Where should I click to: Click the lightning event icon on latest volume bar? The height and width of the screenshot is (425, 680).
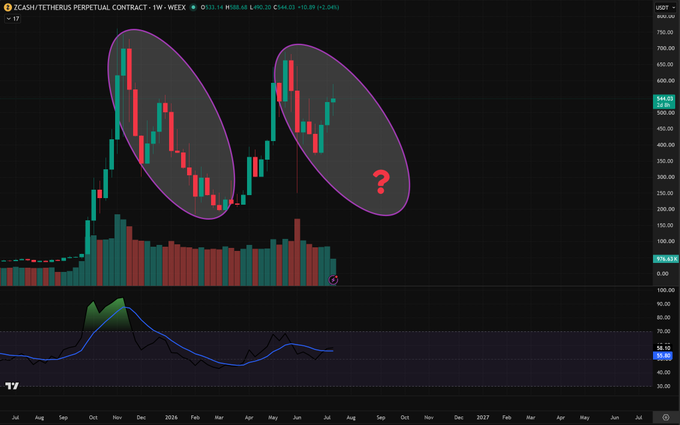click(x=333, y=280)
